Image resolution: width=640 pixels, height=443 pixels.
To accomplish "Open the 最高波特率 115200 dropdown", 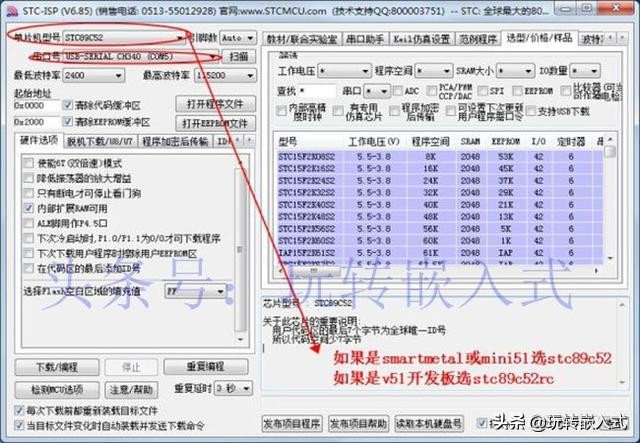I will click(x=226, y=76).
